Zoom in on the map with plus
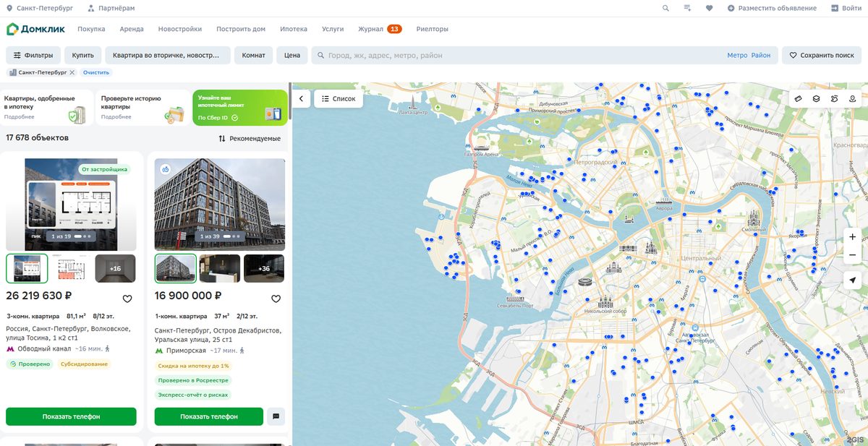 coord(853,236)
